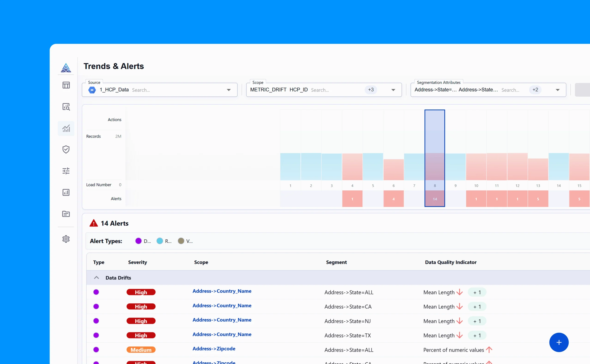Click up arrow beside Percent of numeric values
Viewport: 590px width, 364px height.
(489, 349)
